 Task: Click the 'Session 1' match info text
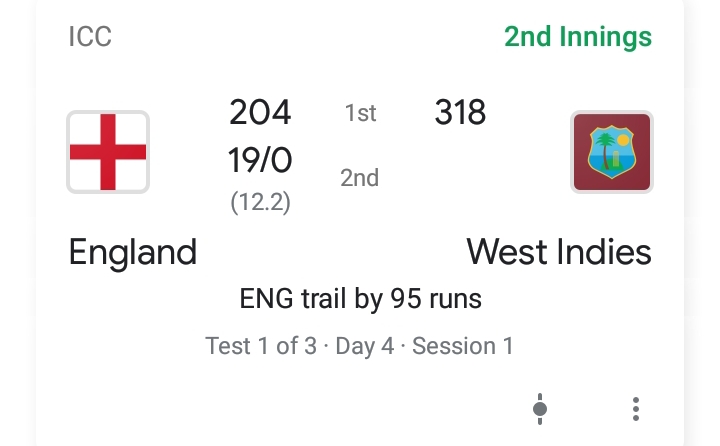(463, 346)
